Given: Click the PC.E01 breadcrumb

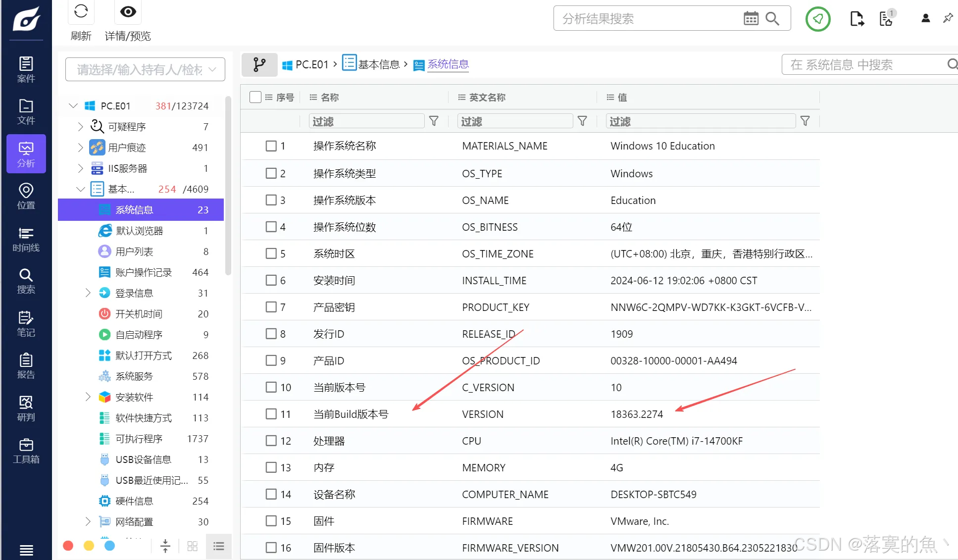Looking at the screenshot, I should click(305, 64).
